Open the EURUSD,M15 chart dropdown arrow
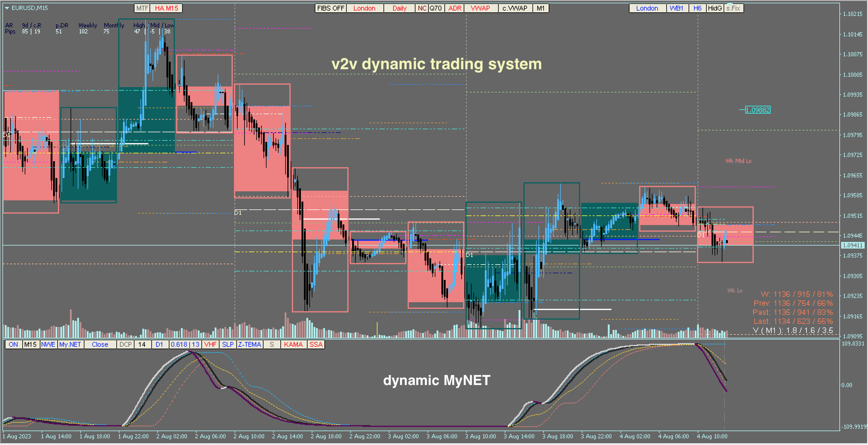868x445 pixels. pos(7,8)
